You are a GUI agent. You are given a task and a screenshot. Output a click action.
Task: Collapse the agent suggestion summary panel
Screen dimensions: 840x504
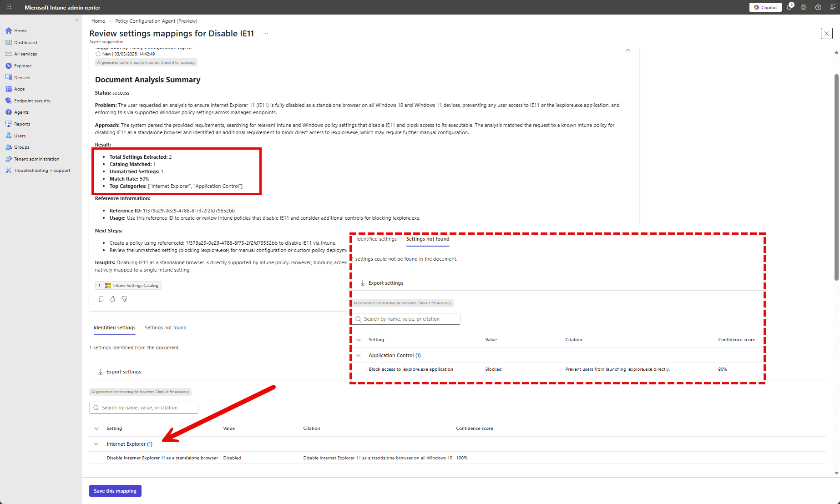point(628,50)
